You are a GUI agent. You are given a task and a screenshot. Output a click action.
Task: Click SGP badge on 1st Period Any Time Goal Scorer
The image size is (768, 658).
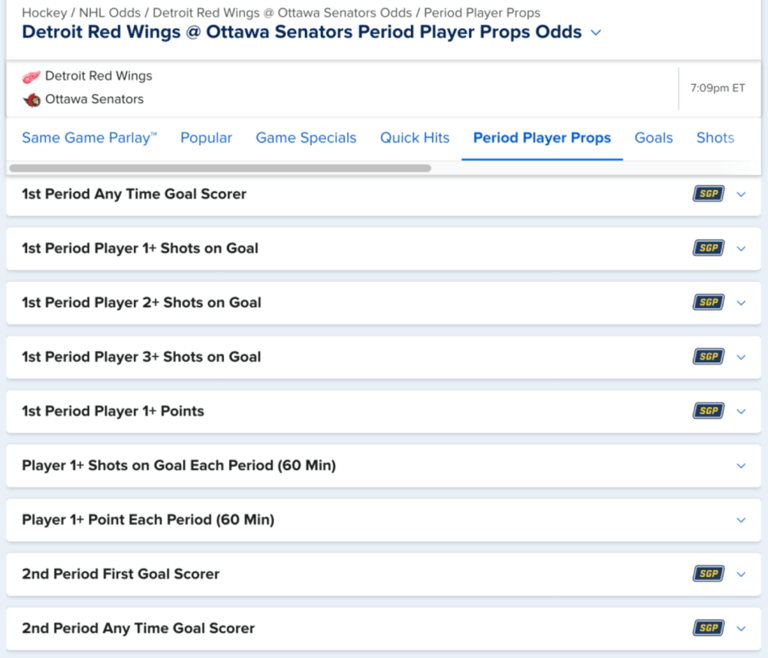point(708,194)
